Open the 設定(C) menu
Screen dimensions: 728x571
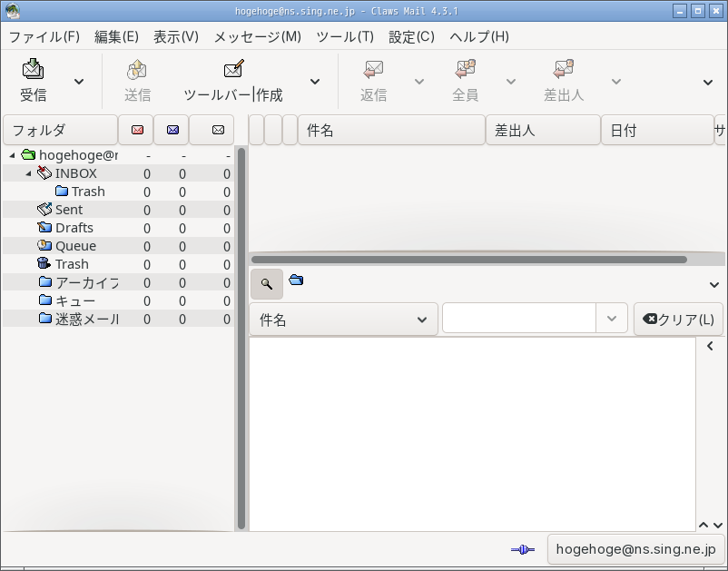point(410,37)
